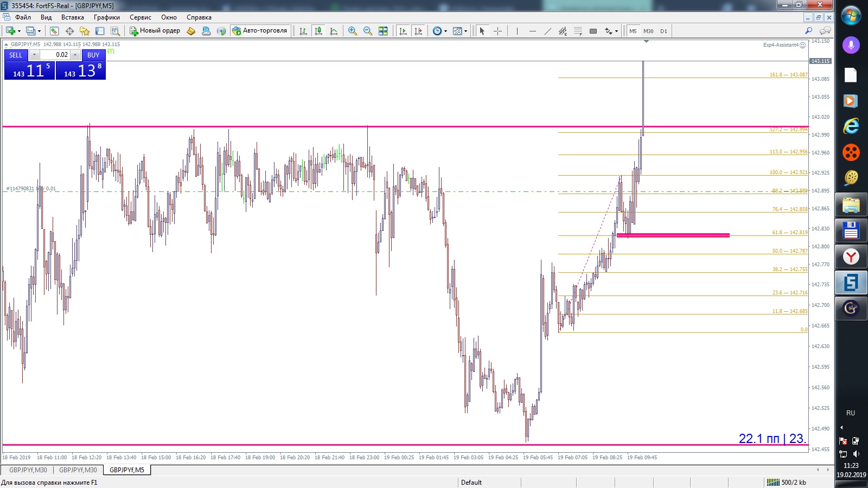This screenshot has height=488, width=868.
Task: Open the search magnifier icon
Action: 808,31
